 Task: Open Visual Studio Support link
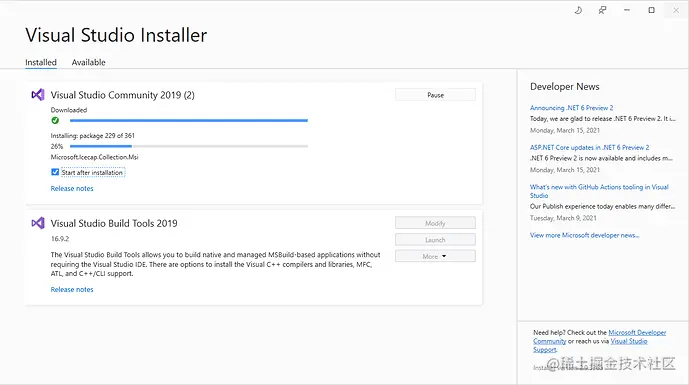click(x=628, y=341)
